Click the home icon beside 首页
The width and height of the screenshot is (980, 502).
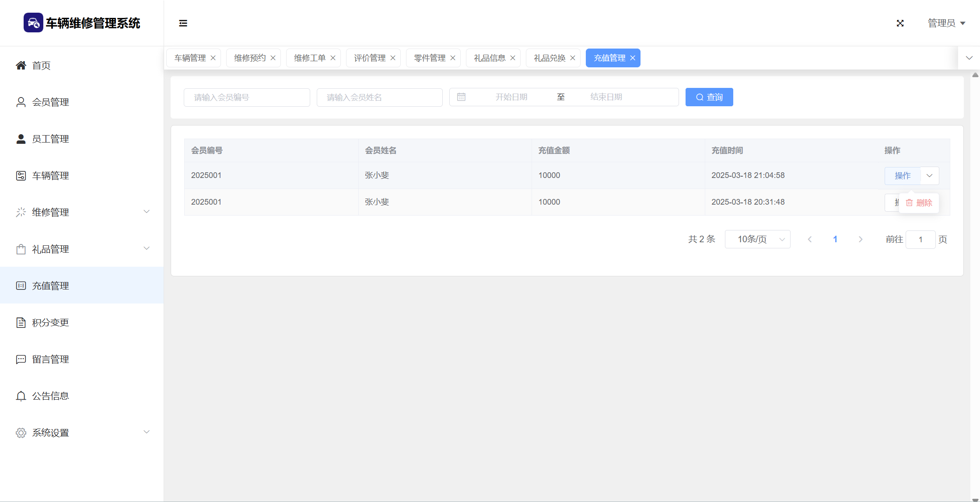pyautogui.click(x=21, y=66)
